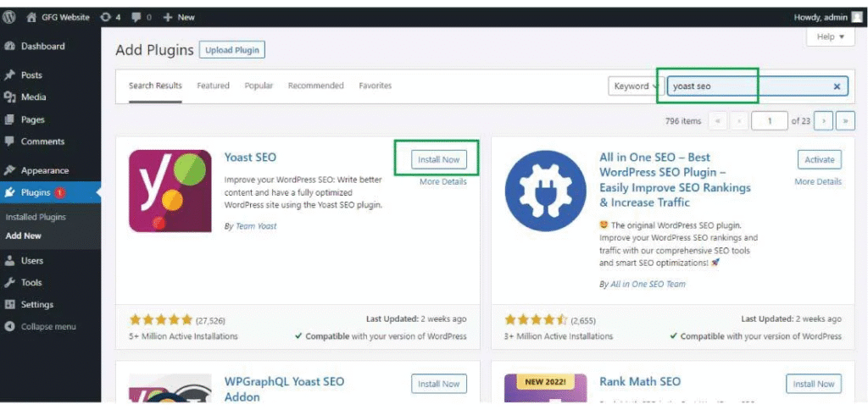868x410 pixels.
Task: Open WPGraphQL Yoast SEO Addon title
Action: point(284,389)
